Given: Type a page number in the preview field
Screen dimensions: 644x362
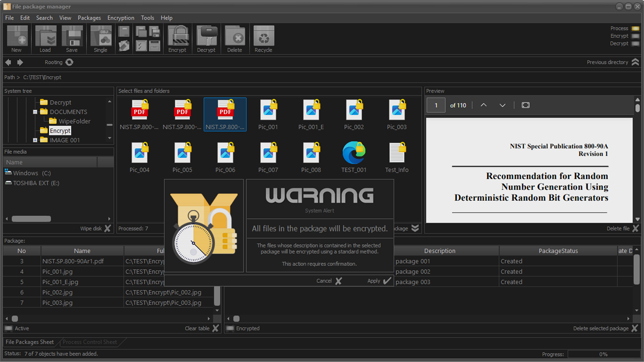Looking at the screenshot, I should 435,105.
